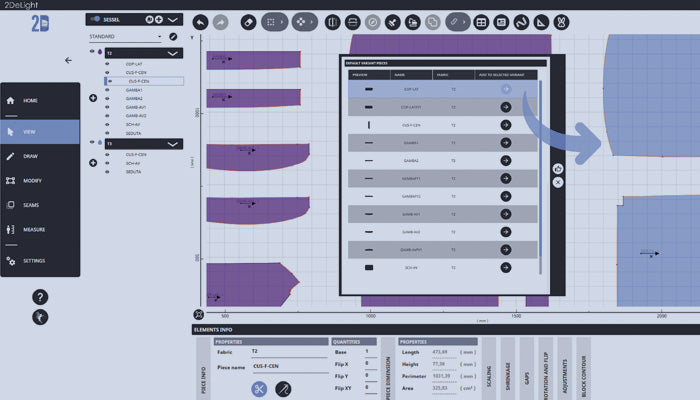Expand the SESSEL model chevron
The height and width of the screenshot is (400, 700).
173,19
